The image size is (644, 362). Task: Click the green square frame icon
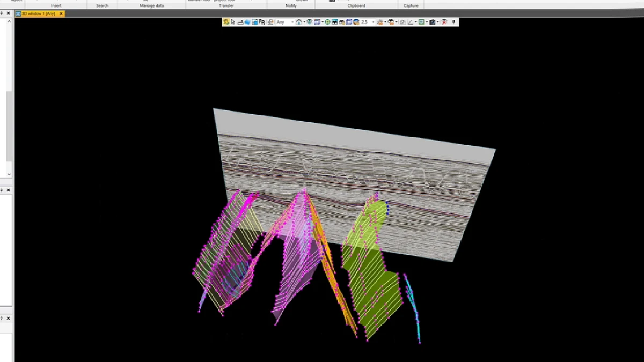click(421, 22)
